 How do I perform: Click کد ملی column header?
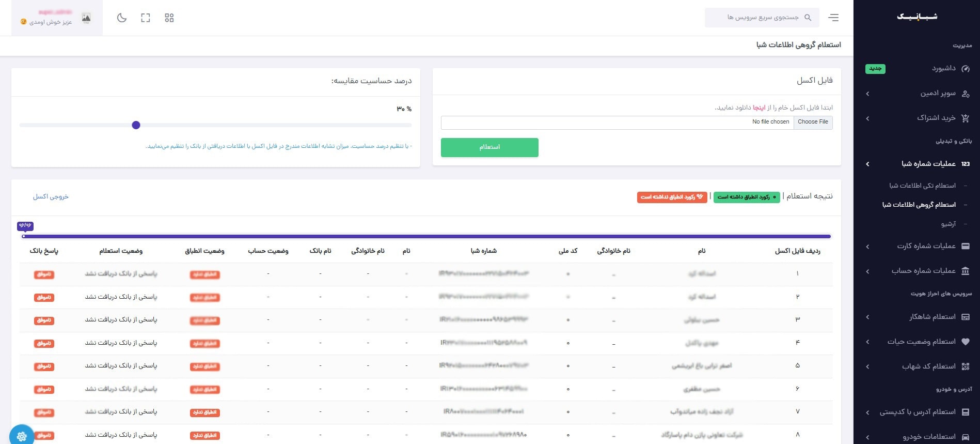pyautogui.click(x=568, y=251)
